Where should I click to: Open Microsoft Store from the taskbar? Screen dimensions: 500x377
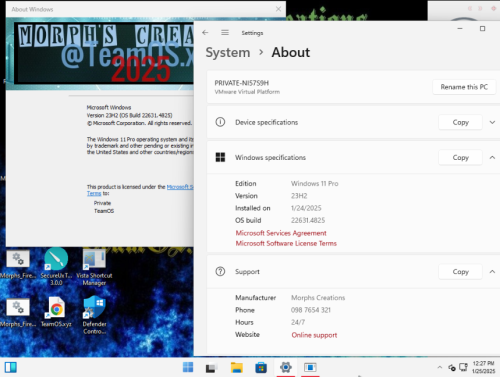click(x=261, y=367)
